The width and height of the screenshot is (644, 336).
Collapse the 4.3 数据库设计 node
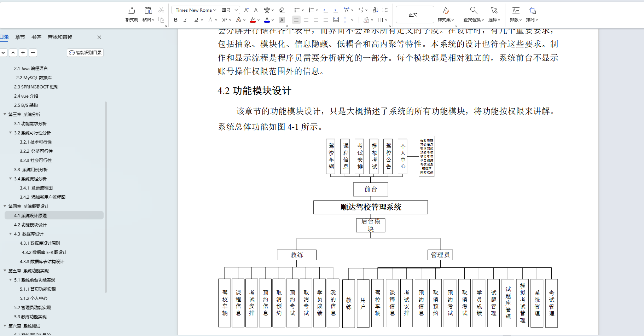coord(10,234)
